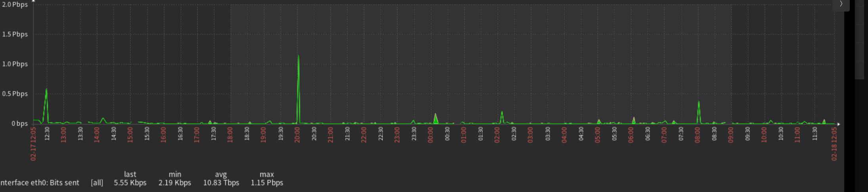Click the spike at 08:00 on the graph

point(699,112)
